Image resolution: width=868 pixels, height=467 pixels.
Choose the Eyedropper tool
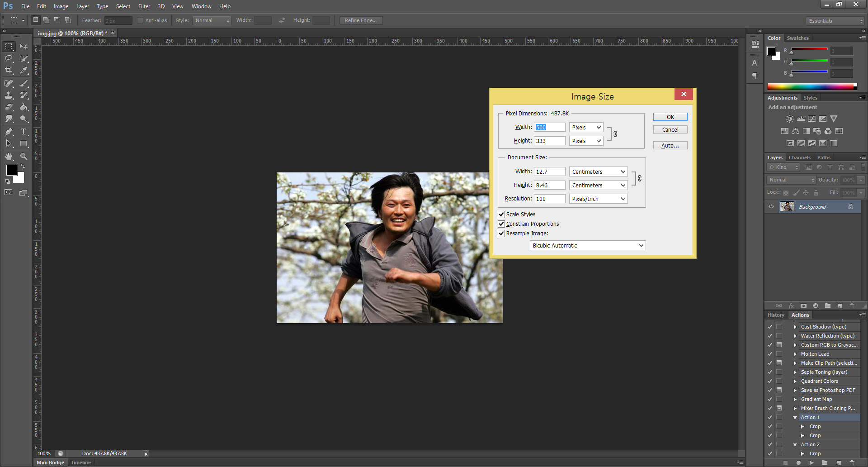[24, 71]
